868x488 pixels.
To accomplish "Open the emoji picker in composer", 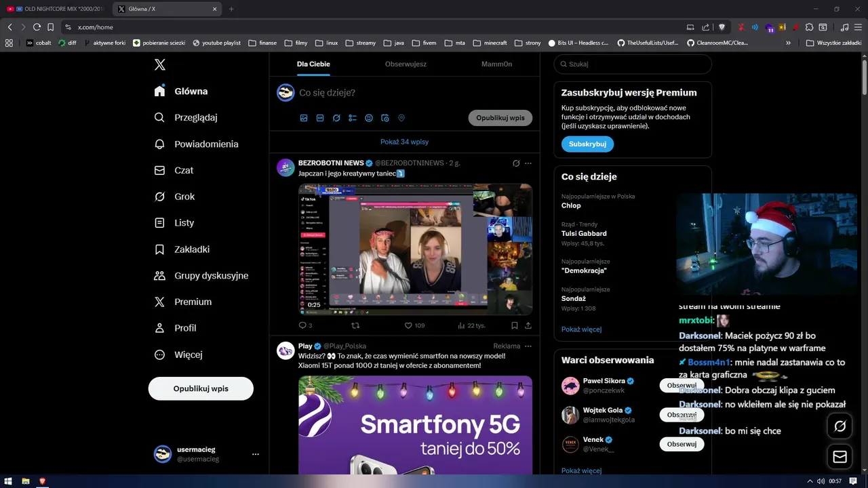I will [x=369, y=118].
